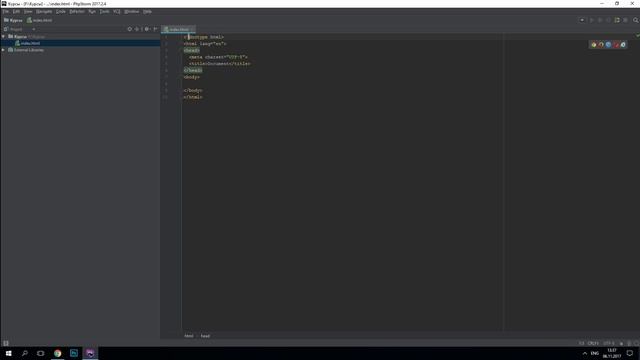Click the last grey toolbar icon before search
640x360 pixels.
(625, 20)
